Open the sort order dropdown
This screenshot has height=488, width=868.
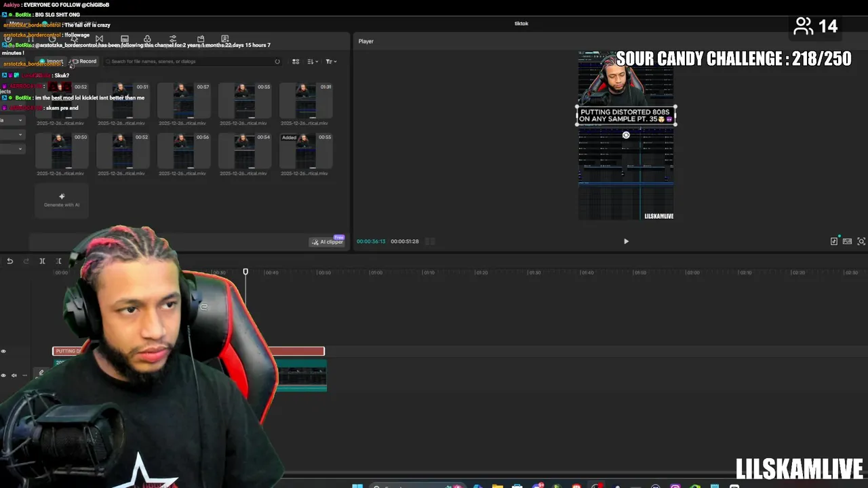(313, 62)
